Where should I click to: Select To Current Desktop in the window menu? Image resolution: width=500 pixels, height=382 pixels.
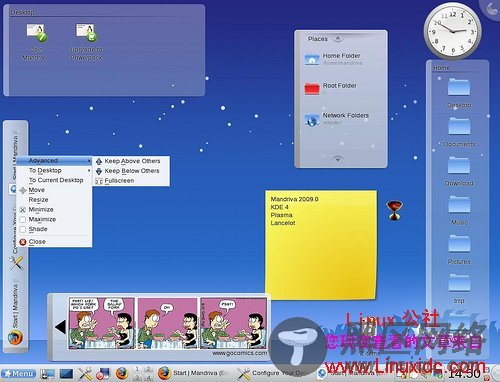coord(54,180)
